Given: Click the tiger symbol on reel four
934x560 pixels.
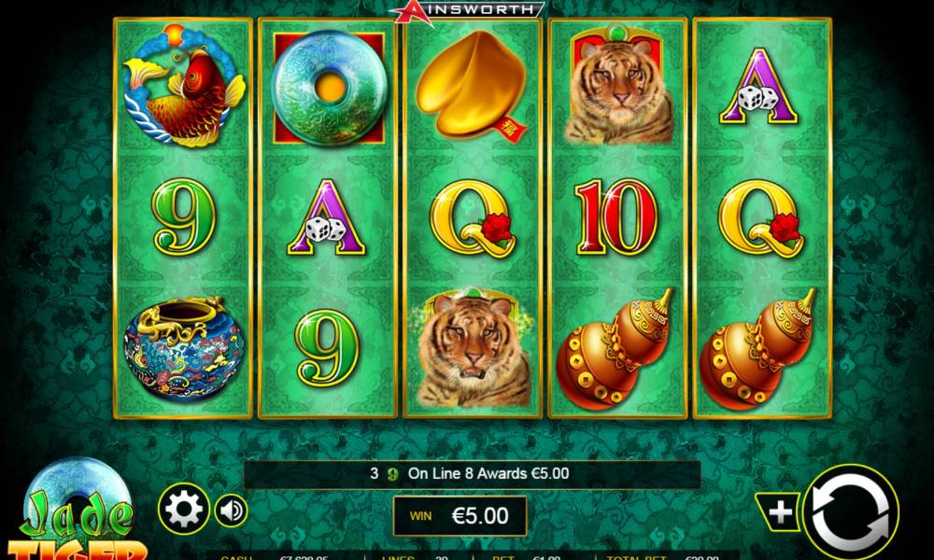Looking at the screenshot, I should [618, 86].
